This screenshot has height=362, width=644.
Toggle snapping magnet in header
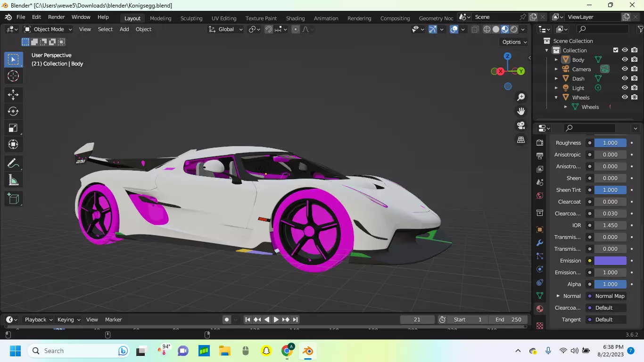point(269,29)
